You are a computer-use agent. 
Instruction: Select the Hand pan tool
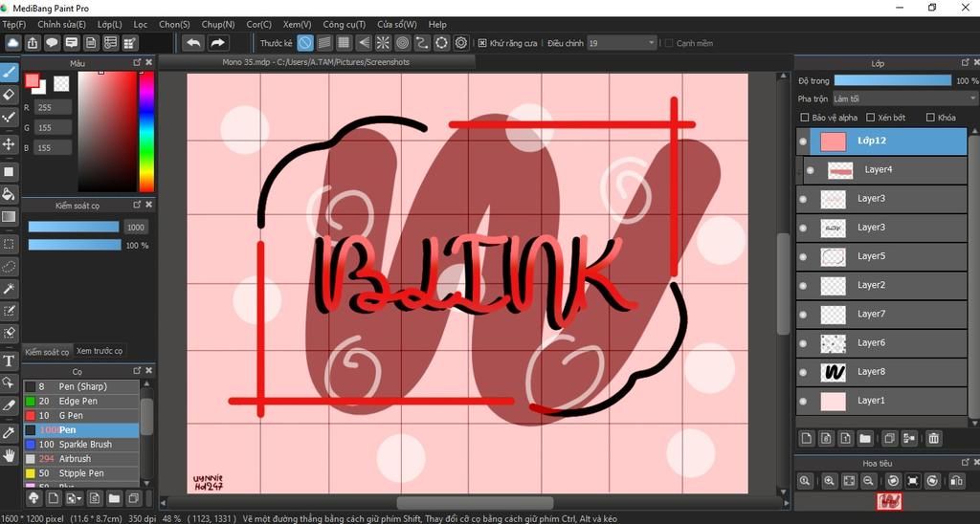coord(9,455)
